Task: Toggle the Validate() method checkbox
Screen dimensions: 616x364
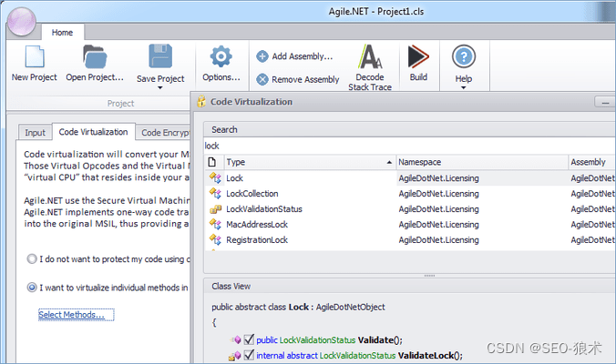Action: pos(249,339)
